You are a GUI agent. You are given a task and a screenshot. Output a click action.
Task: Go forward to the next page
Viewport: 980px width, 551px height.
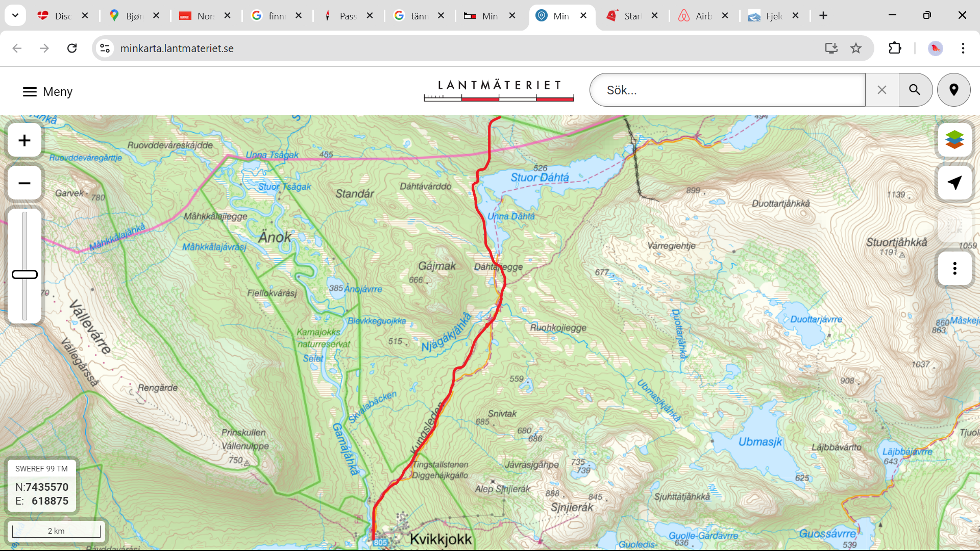pos(44,48)
